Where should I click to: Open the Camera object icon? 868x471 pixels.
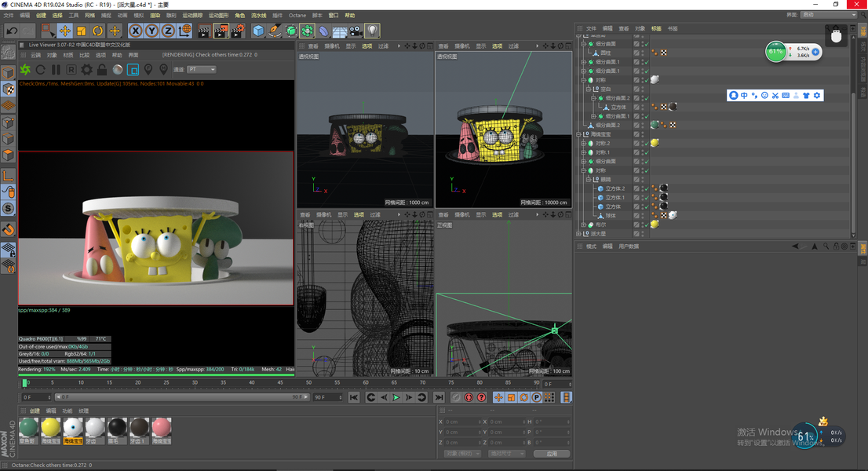[x=356, y=31]
